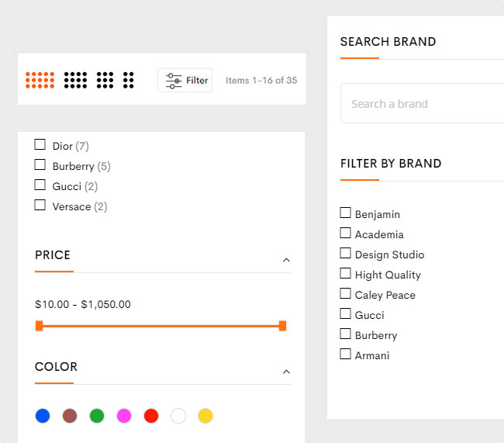Viewport: 504px width, 443px height.
Task: Select the yellow color swatch
Action: point(205,416)
